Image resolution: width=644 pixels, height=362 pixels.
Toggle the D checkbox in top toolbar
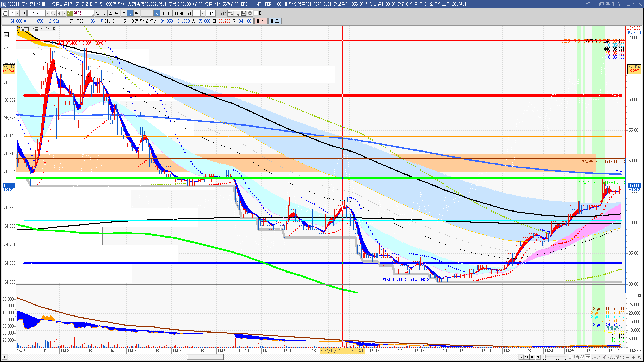(256, 13)
